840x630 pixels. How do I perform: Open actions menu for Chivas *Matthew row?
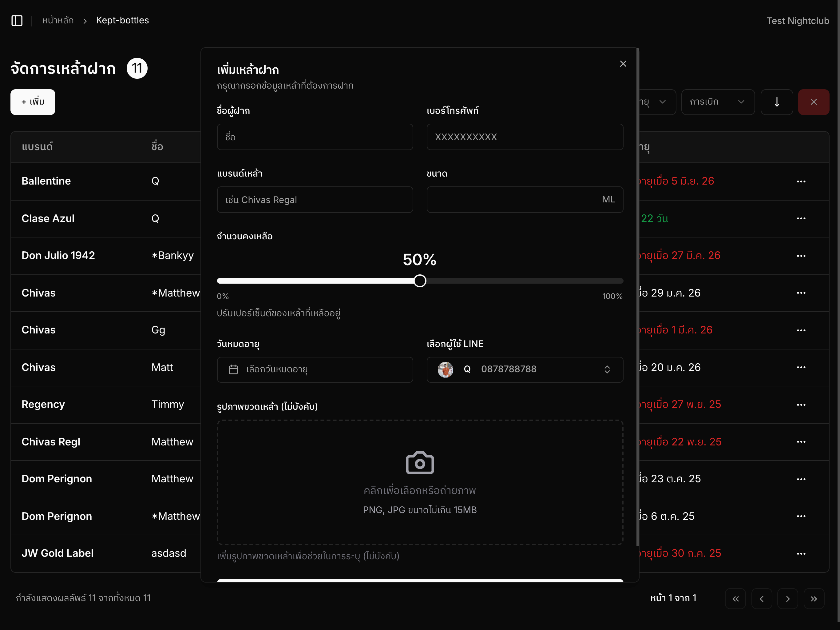coord(801,293)
